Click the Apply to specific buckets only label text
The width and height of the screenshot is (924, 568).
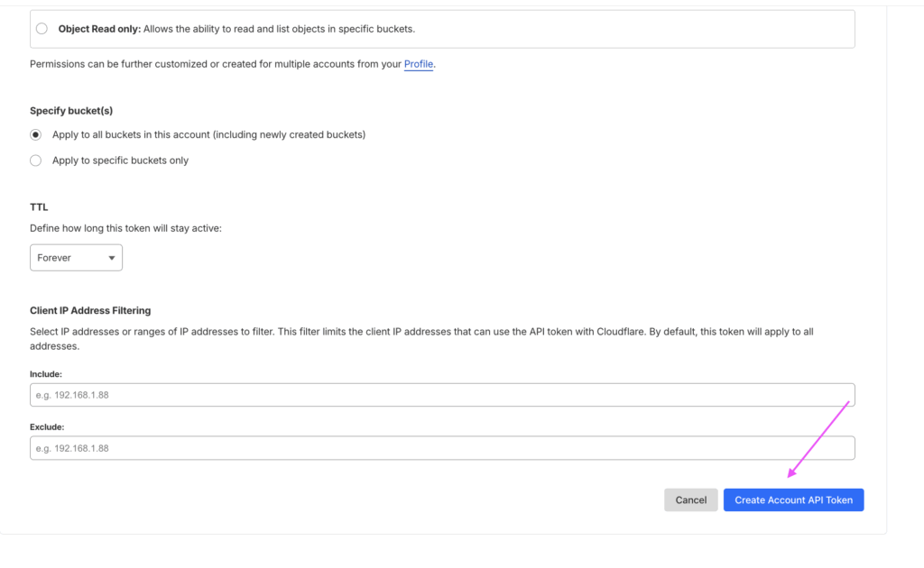click(120, 160)
